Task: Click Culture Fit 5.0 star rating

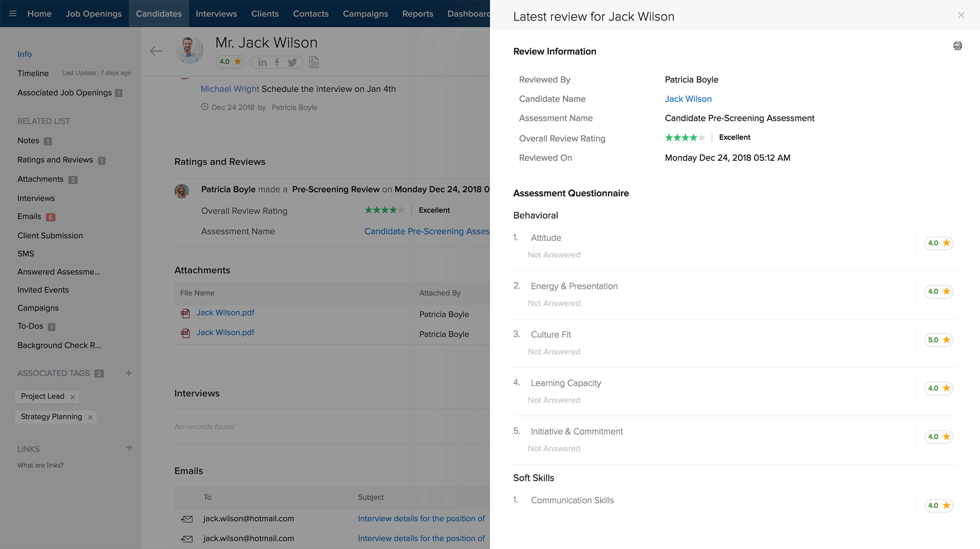Action: 939,340
